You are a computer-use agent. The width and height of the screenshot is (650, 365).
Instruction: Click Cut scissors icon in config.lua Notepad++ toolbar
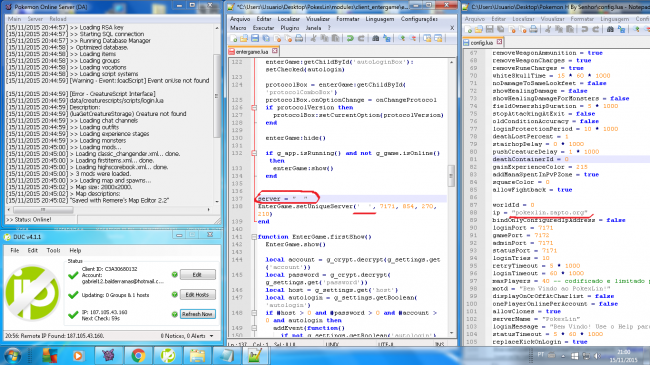pos(548,29)
